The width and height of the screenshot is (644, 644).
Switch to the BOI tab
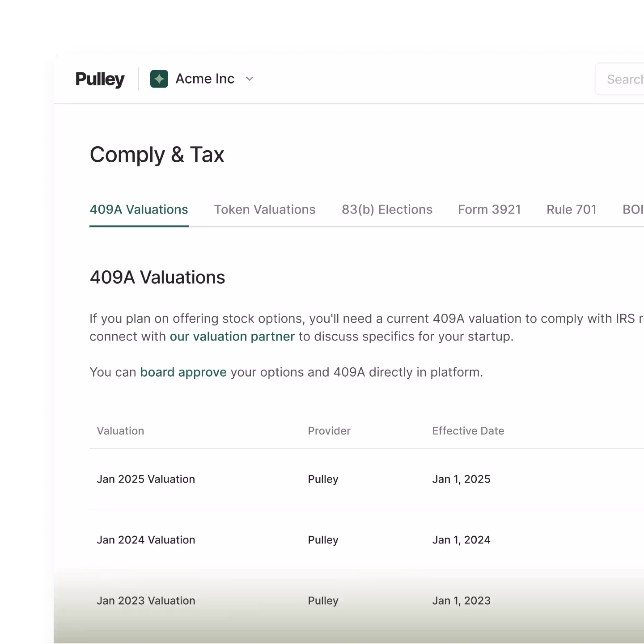click(x=633, y=210)
